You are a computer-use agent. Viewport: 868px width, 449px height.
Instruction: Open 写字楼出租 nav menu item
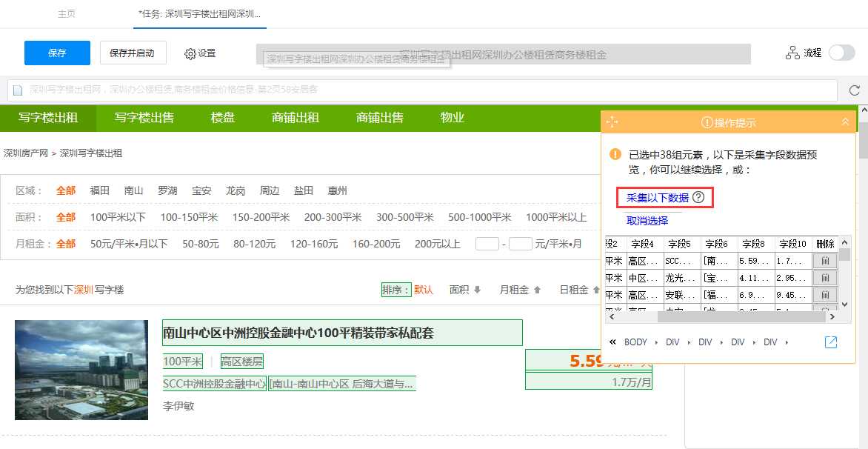(x=48, y=117)
